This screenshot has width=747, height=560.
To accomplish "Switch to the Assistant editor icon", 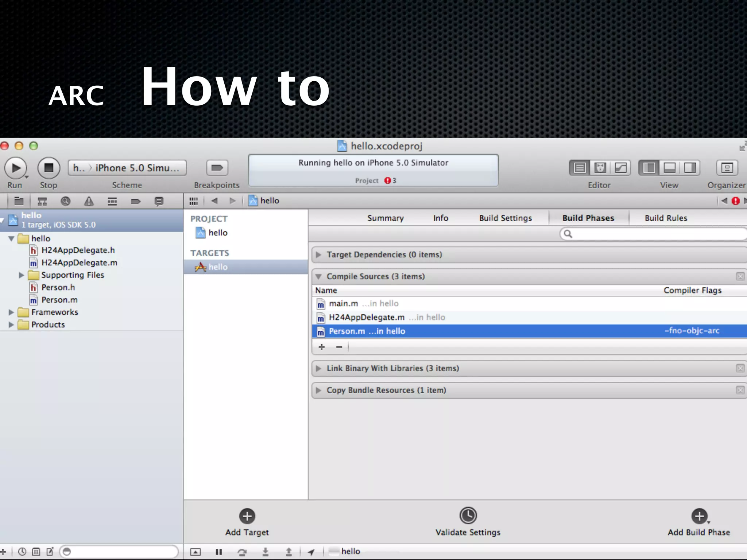I will (600, 168).
